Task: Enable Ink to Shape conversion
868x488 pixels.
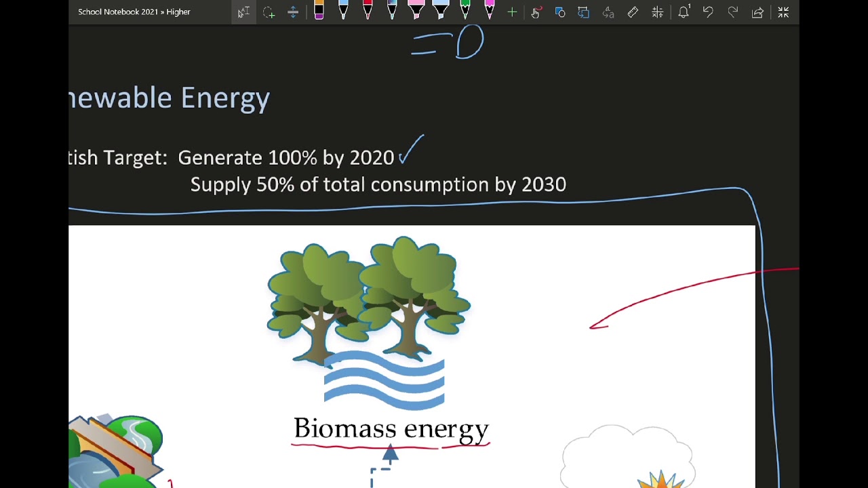Action: (584, 12)
